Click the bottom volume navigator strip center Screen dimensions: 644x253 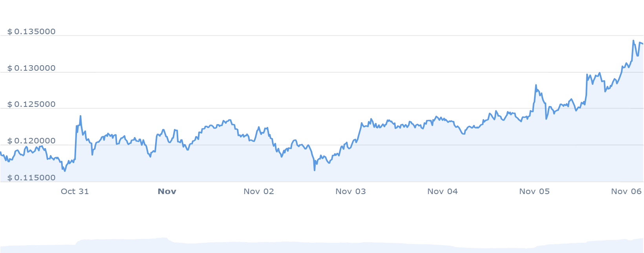click(322, 246)
